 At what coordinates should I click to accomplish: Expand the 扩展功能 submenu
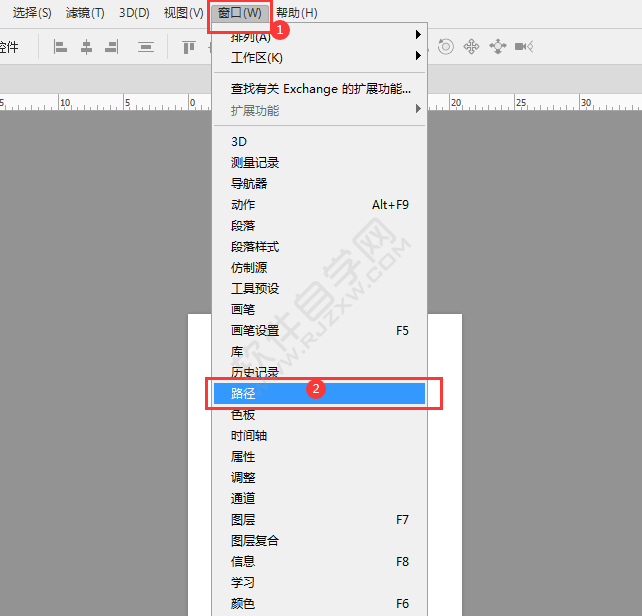tap(319, 110)
